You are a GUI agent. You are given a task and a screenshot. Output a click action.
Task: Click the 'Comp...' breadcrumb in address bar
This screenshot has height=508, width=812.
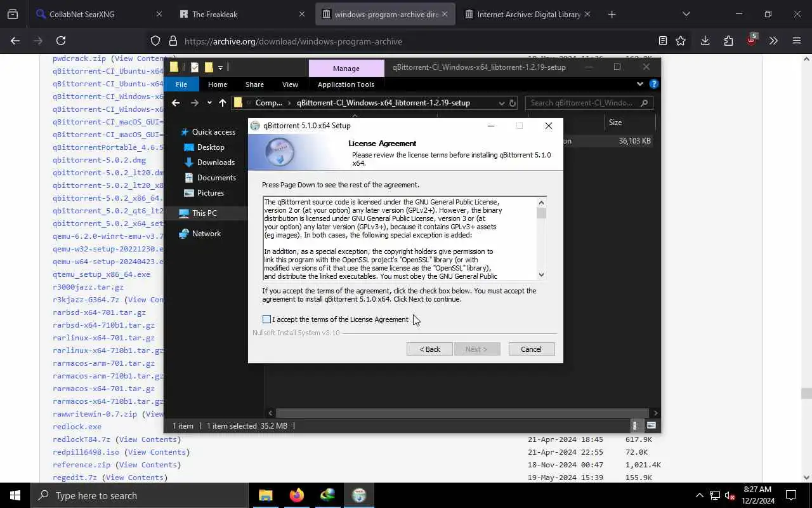[269, 103]
